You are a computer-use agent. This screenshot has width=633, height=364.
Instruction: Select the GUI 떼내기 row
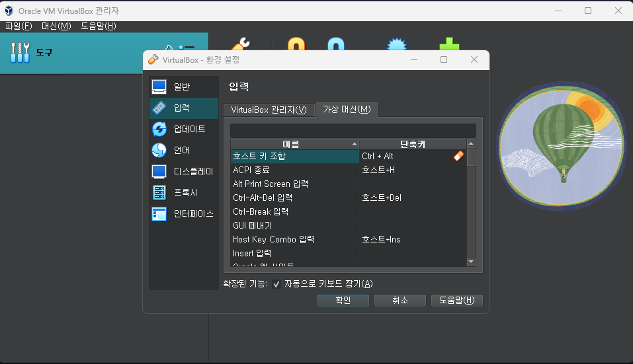click(x=295, y=226)
